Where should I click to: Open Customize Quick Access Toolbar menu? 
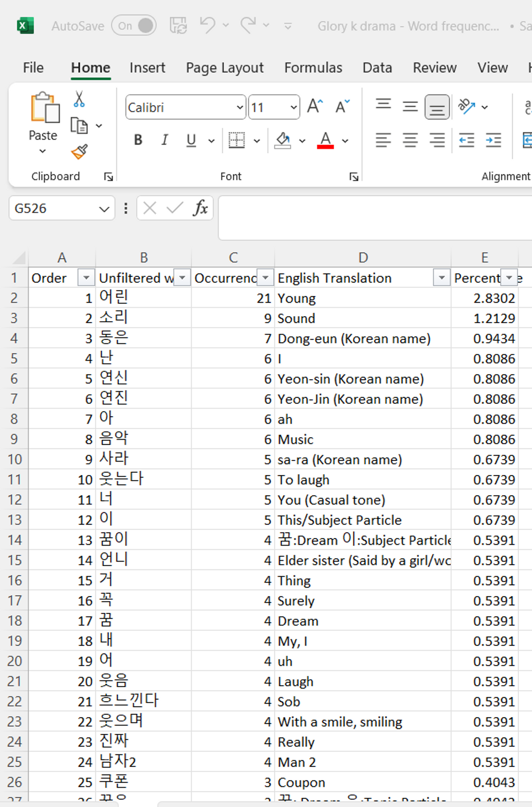[x=288, y=26]
